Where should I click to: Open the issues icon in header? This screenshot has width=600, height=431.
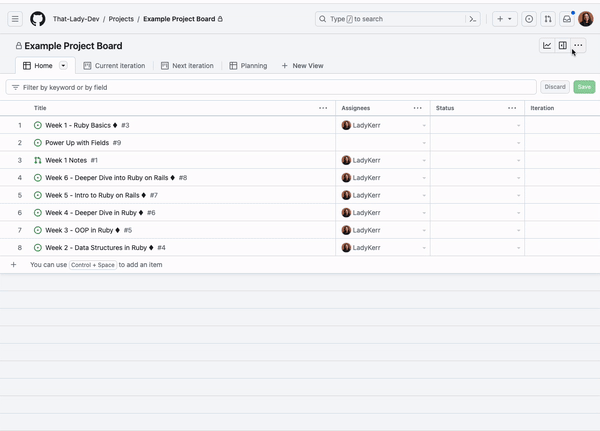tap(529, 19)
